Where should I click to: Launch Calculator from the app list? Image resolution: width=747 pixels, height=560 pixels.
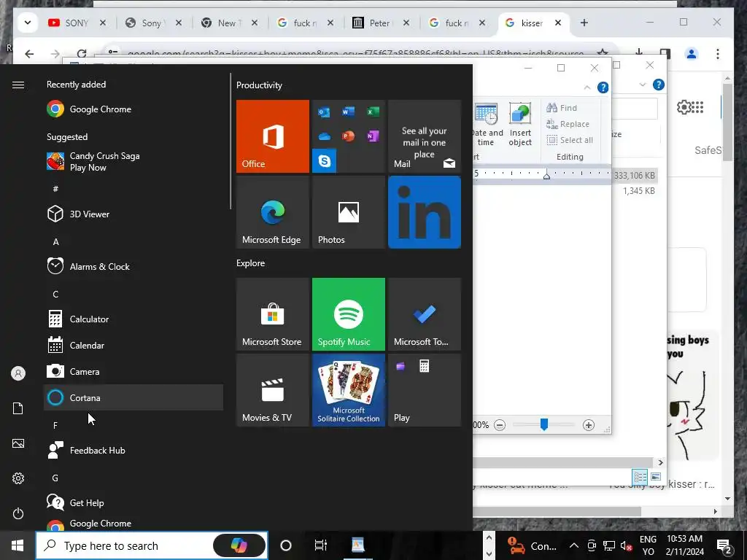point(133,319)
